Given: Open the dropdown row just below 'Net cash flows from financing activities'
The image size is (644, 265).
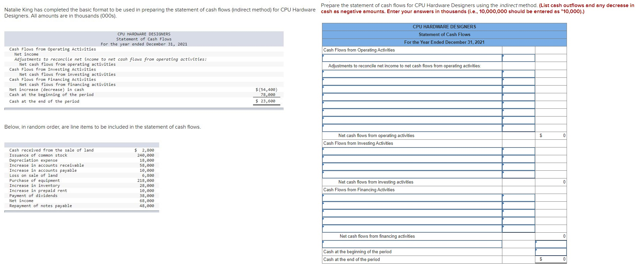Looking at the screenshot, I should [412, 244].
